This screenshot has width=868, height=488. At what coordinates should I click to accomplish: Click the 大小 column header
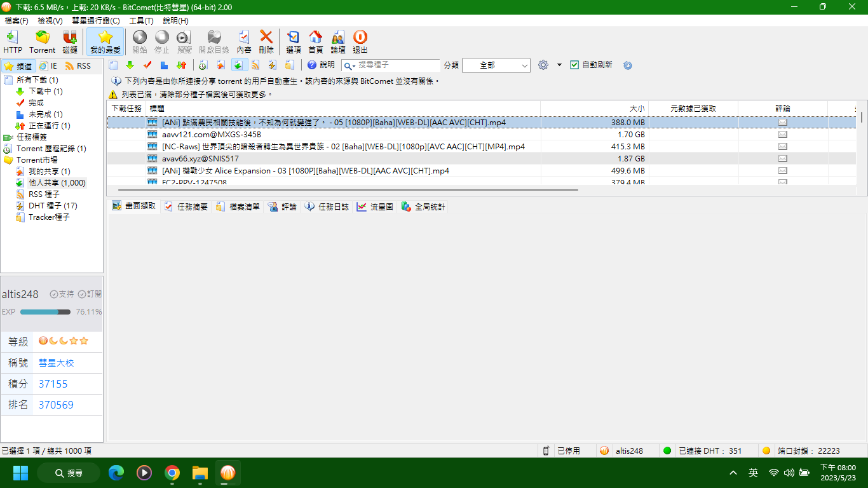tap(594, 109)
